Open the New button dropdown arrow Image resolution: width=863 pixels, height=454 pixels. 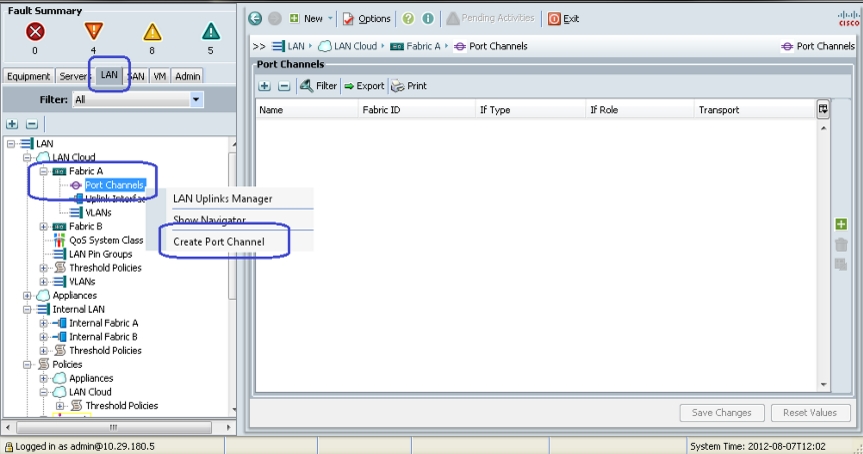[x=330, y=18]
